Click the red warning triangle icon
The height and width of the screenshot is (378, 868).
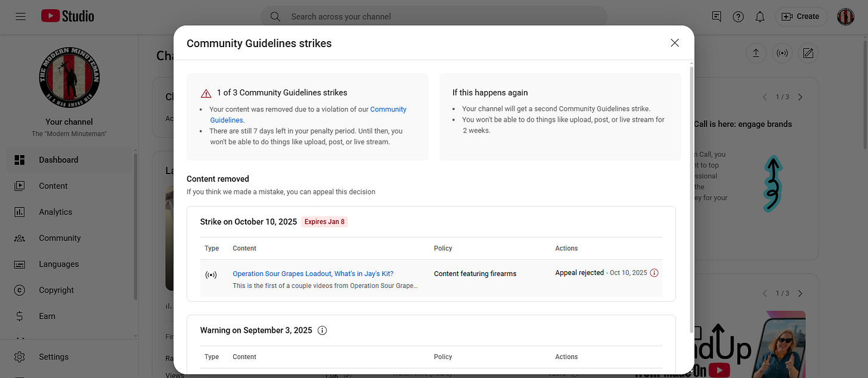tap(206, 93)
